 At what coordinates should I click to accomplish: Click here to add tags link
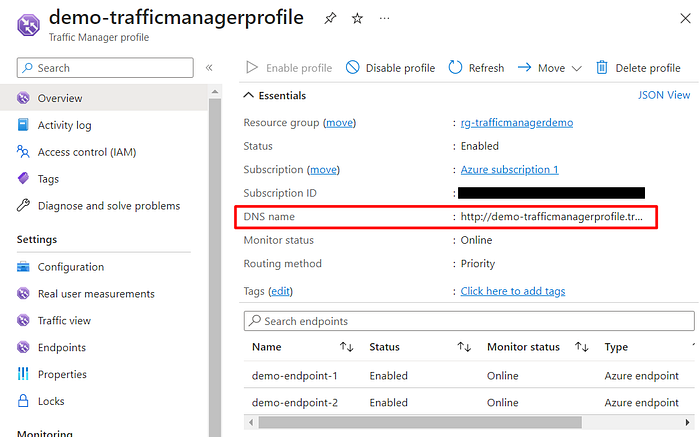coord(513,291)
